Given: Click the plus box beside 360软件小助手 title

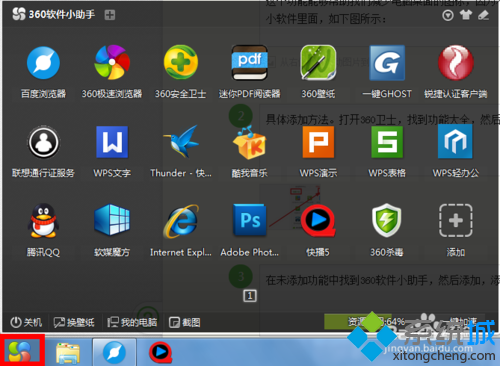Looking at the screenshot, I should 110,15.
